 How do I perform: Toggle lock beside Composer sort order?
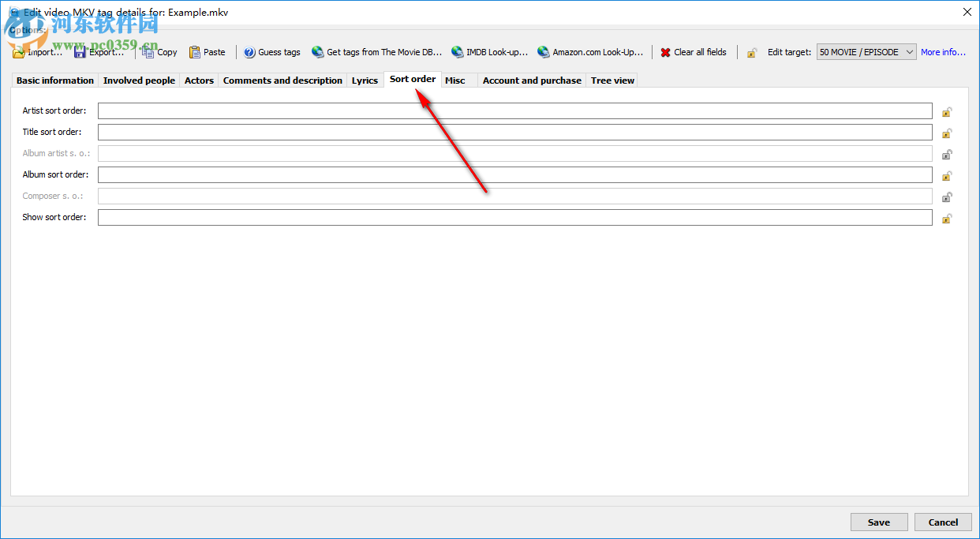(947, 197)
